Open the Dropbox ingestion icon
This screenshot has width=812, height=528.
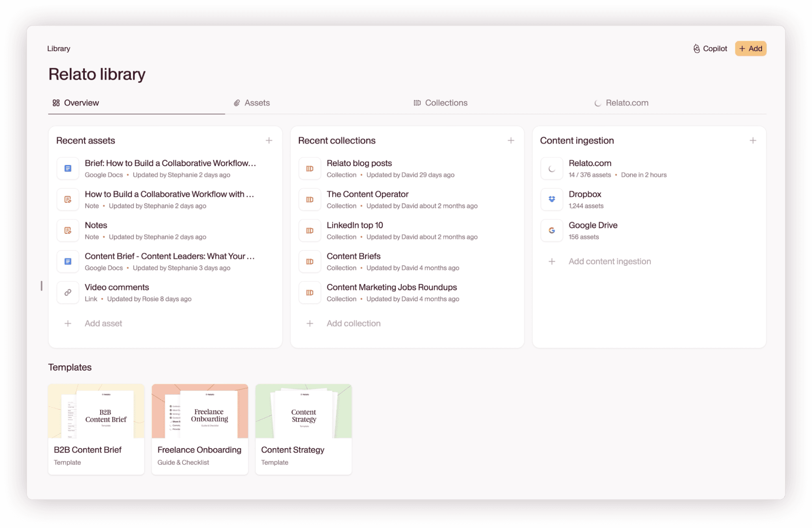coord(552,199)
